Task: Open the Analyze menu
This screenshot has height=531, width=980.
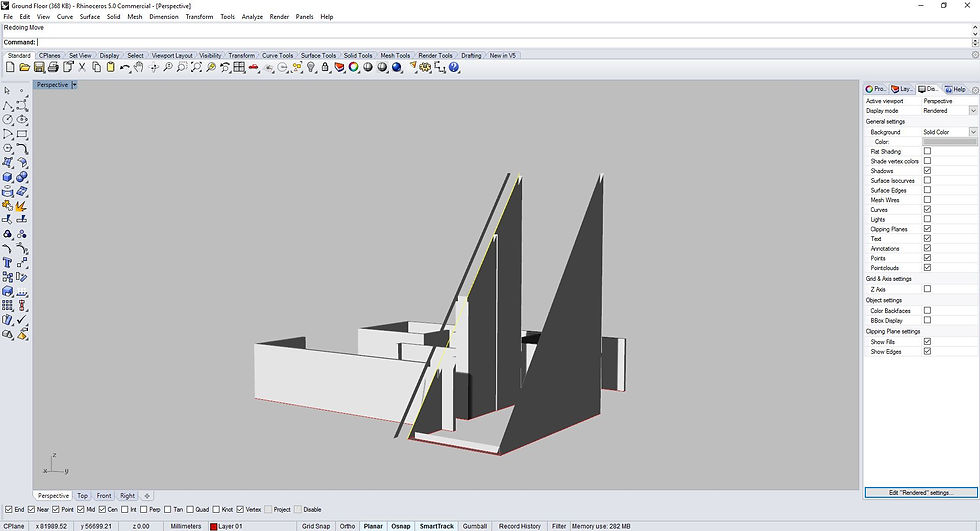Action: pos(252,17)
